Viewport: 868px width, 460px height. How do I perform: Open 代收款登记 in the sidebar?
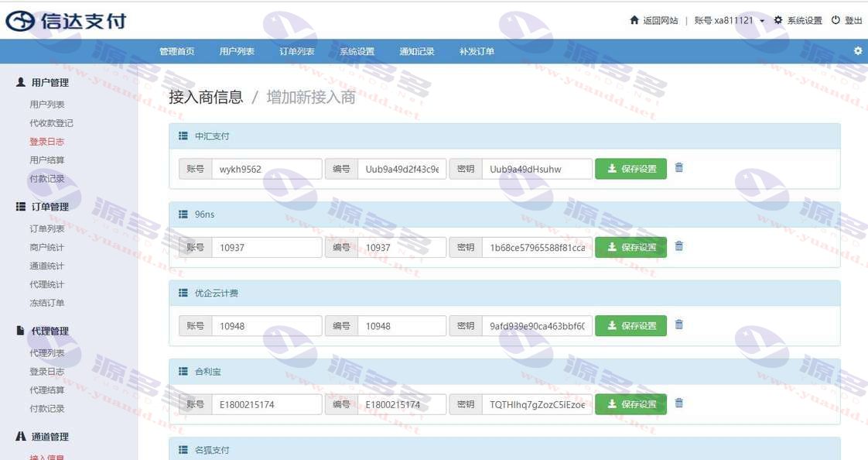[52, 123]
